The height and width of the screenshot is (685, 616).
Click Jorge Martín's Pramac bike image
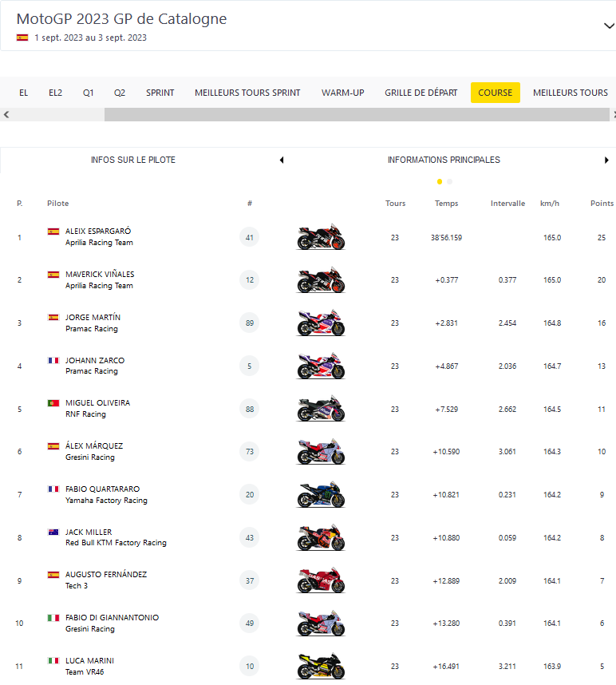(322, 323)
